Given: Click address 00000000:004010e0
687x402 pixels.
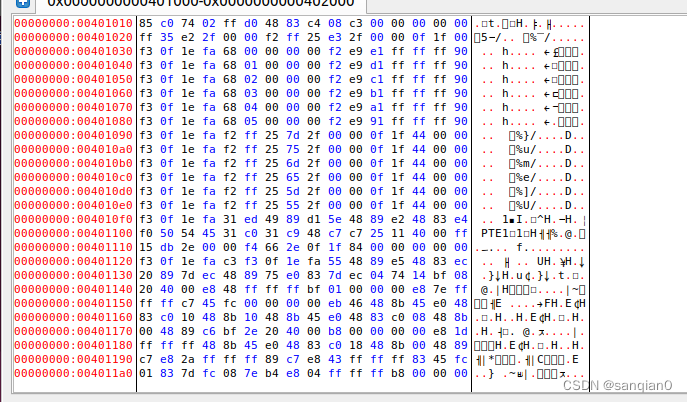Looking at the screenshot, I should tap(73, 205).
